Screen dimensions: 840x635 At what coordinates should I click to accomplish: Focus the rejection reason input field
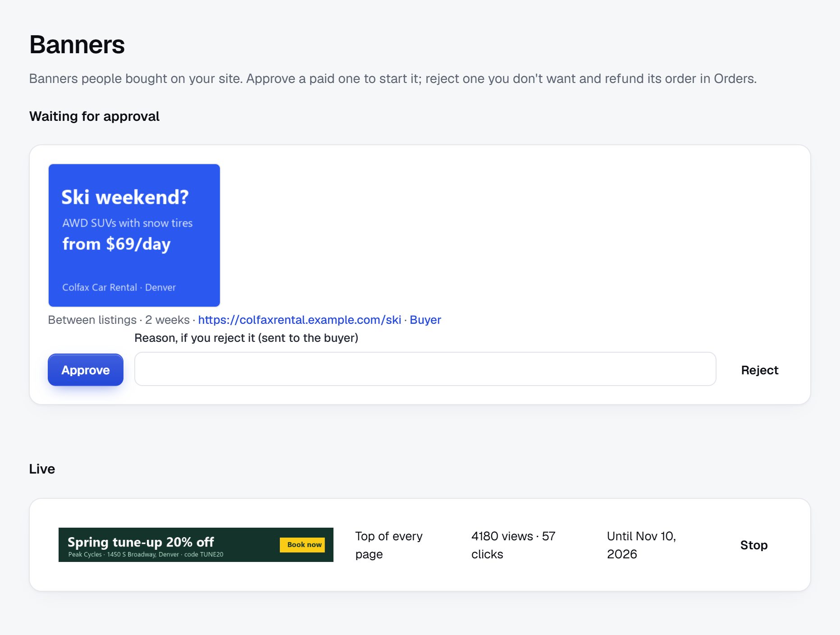point(425,369)
